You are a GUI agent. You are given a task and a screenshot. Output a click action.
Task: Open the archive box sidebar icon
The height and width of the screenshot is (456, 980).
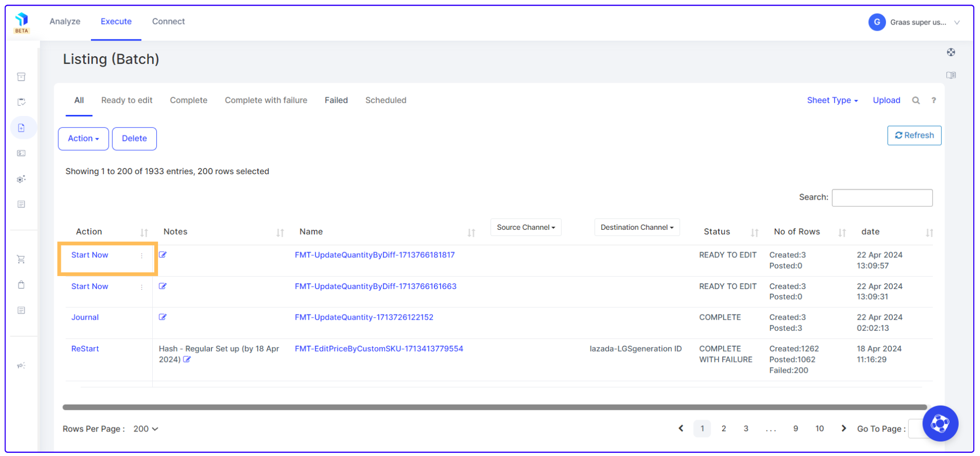(21, 77)
